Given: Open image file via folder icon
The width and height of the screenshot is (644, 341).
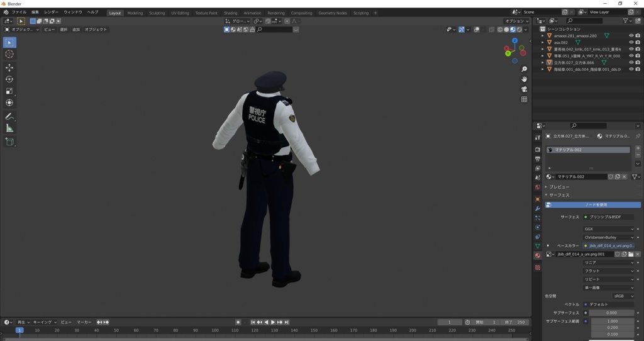Looking at the screenshot, I should tap(631, 254).
